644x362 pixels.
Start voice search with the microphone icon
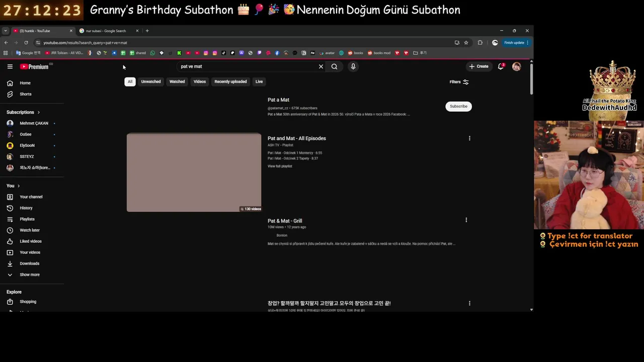[353, 66]
